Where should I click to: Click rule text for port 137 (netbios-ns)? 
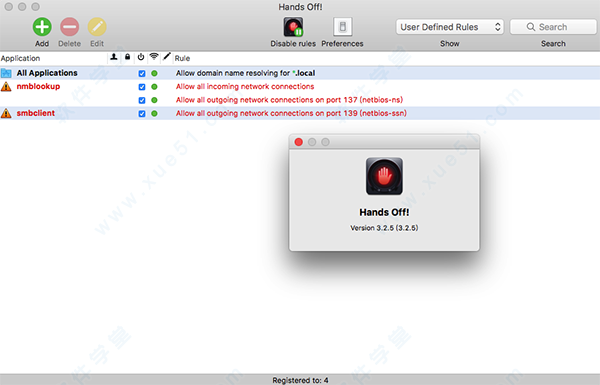coord(289,100)
